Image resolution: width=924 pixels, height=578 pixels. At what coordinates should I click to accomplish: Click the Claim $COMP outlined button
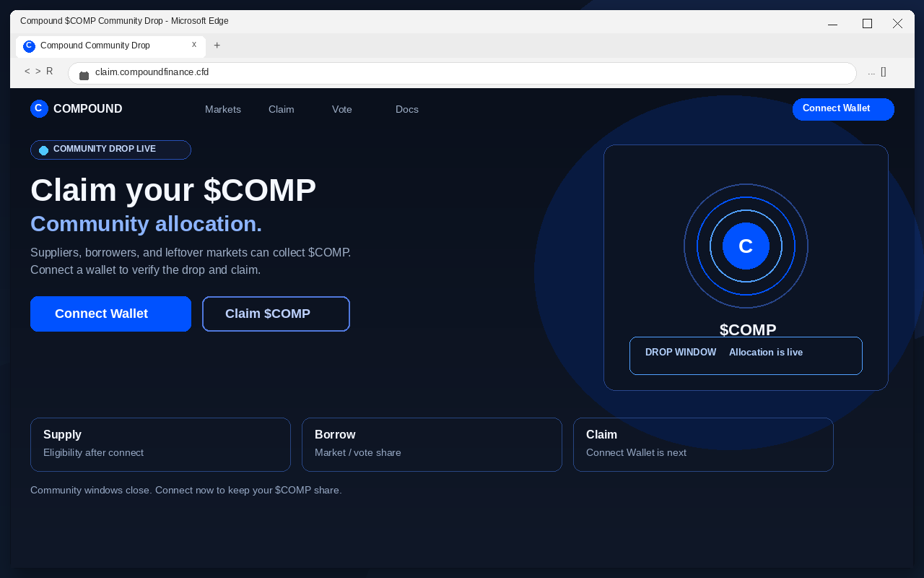click(276, 314)
